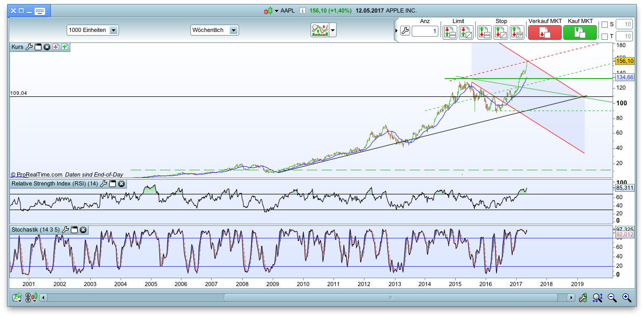Image resolution: width=644 pixels, height=317 pixels.
Task: Click the horizontal scrollbar thumb
Action: tap(390, 298)
